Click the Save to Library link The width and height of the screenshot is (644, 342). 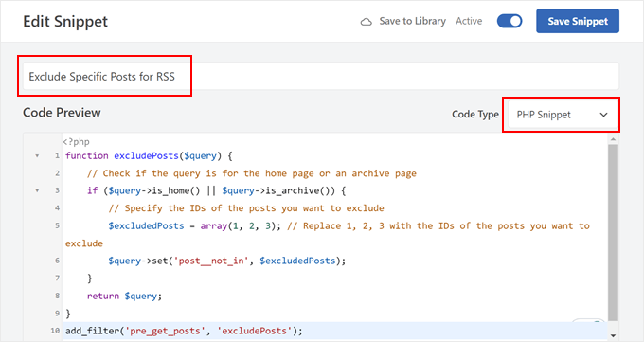412,21
